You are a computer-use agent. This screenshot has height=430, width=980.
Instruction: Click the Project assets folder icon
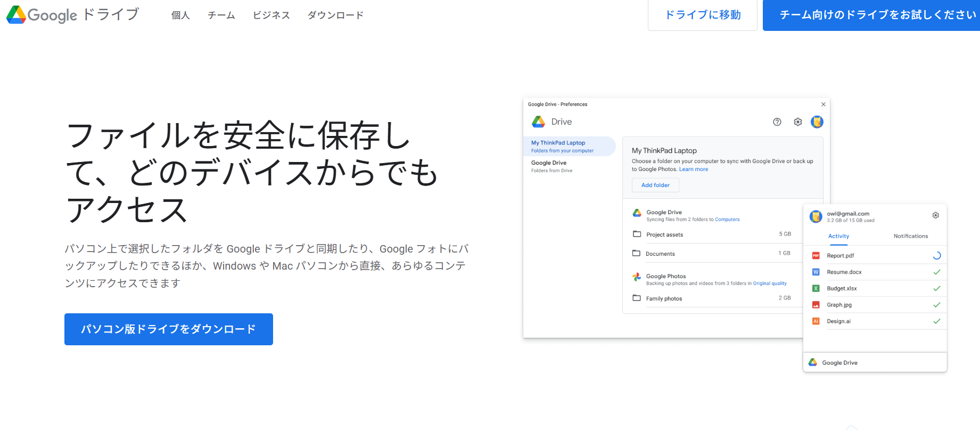[x=637, y=234]
